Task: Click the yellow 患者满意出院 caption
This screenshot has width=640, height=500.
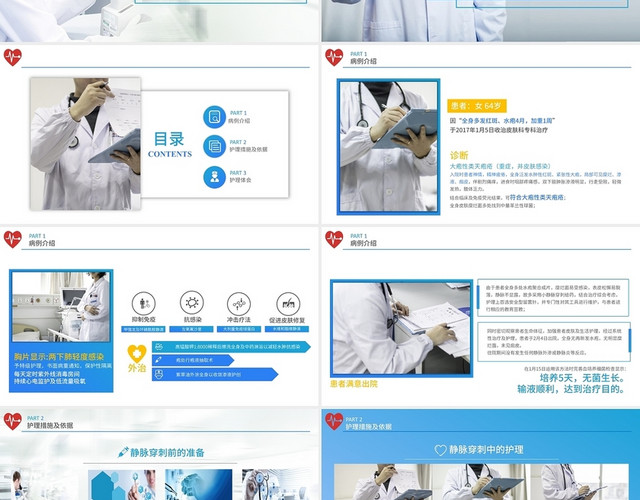Action: (x=354, y=384)
